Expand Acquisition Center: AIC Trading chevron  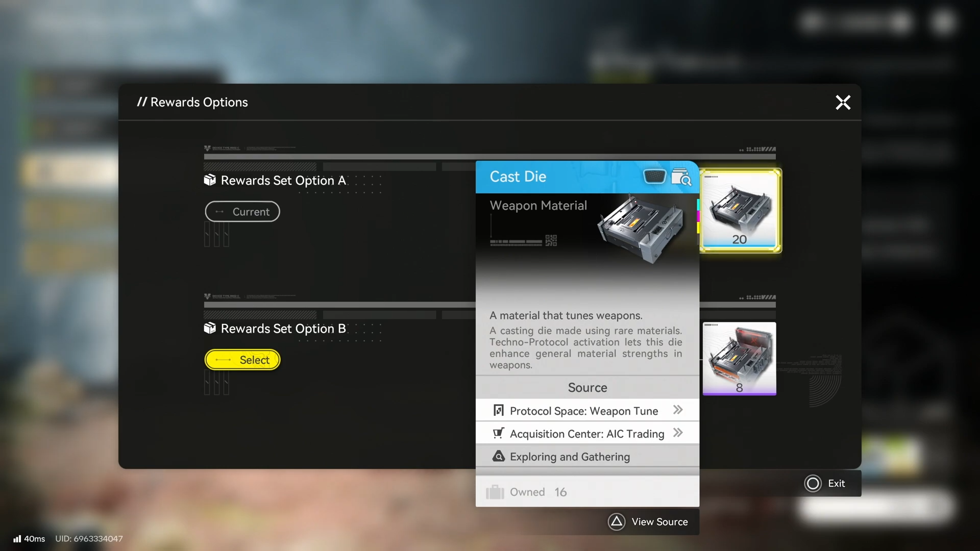pos(678,433)
